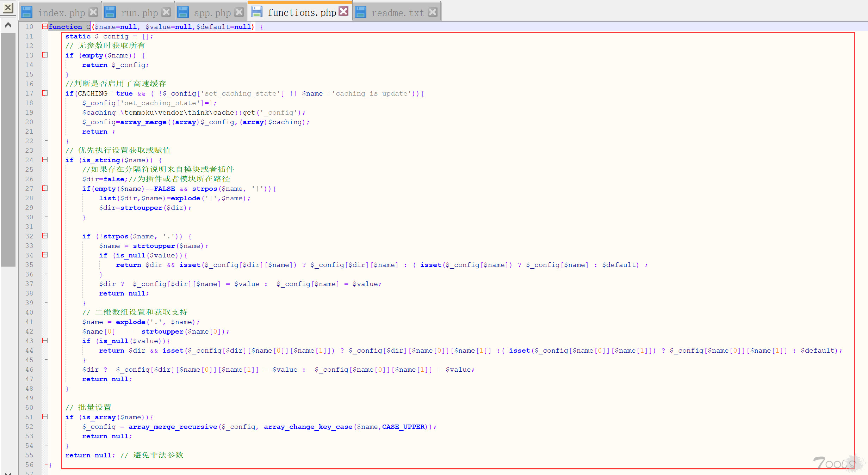Click the scroll down arrow in left panel

[x=8, y=473]
